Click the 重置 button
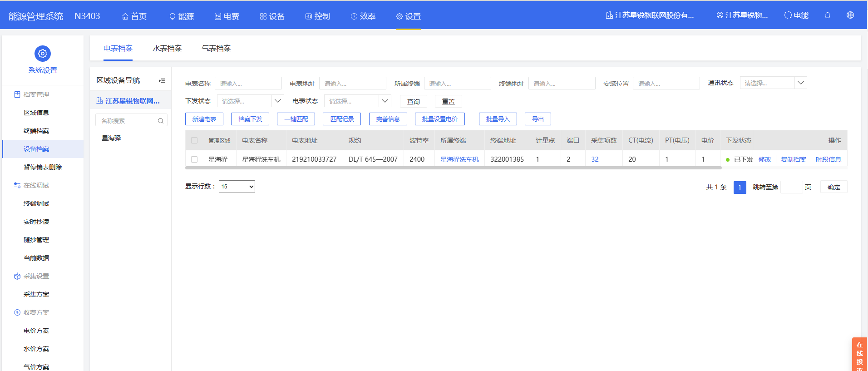The image size is (868, 371). pos(449,101)
